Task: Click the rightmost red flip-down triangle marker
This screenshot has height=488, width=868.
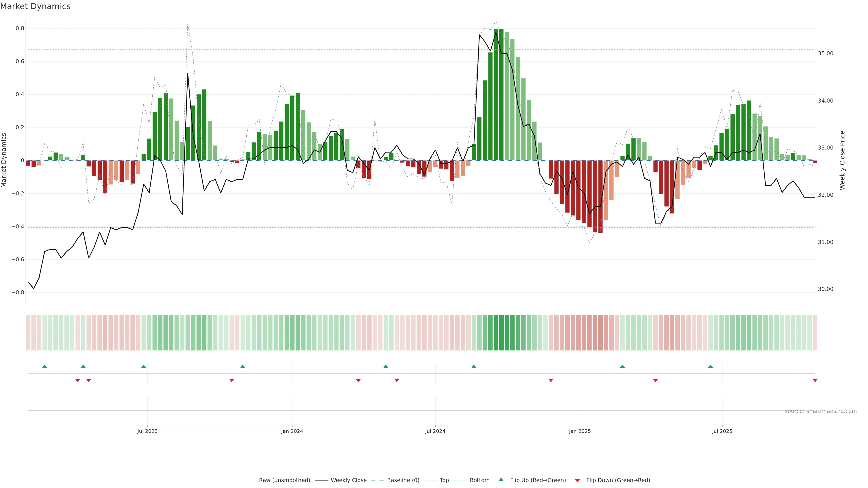Action: (x=815, y=380)
